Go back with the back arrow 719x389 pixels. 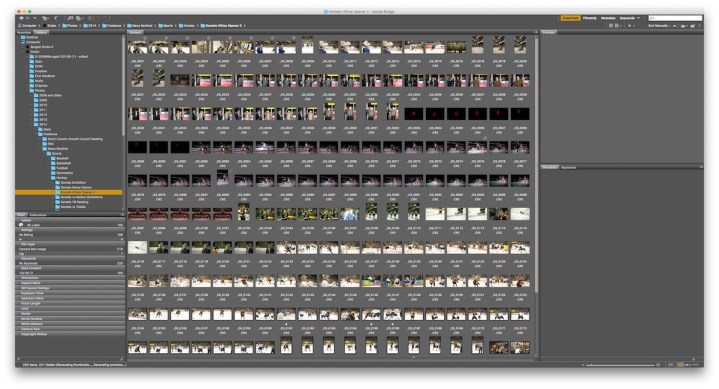[x=21, y=18]
